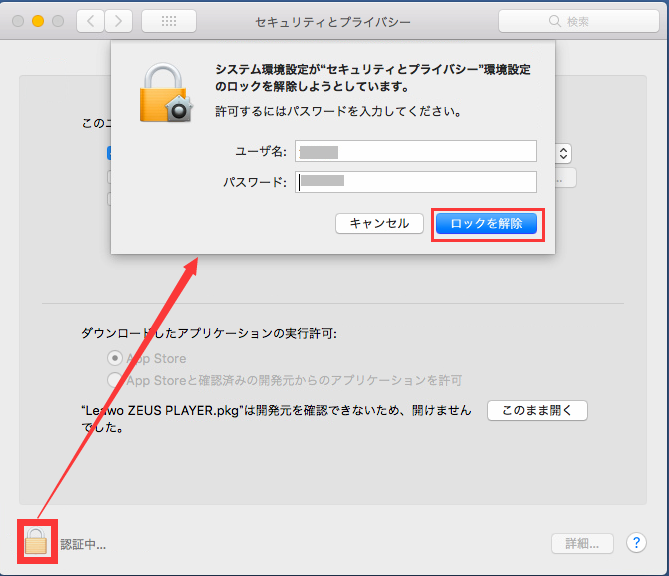Open the partially hidden popup stepper menu
The width and height of the screenshot is (669, 576).
[x=563, y=153]
